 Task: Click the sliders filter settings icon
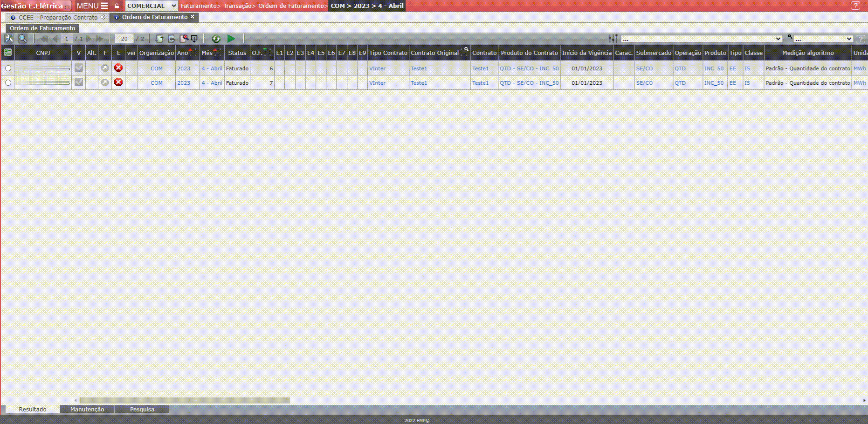click(613, 39)
